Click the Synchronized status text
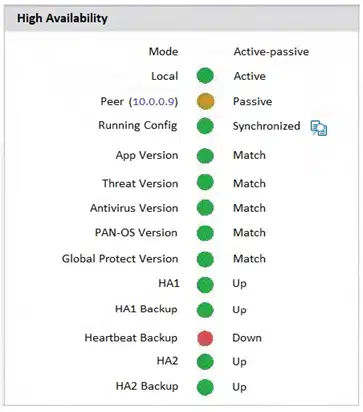The width and height of the screenshot is (363, 412). (266, 126)
